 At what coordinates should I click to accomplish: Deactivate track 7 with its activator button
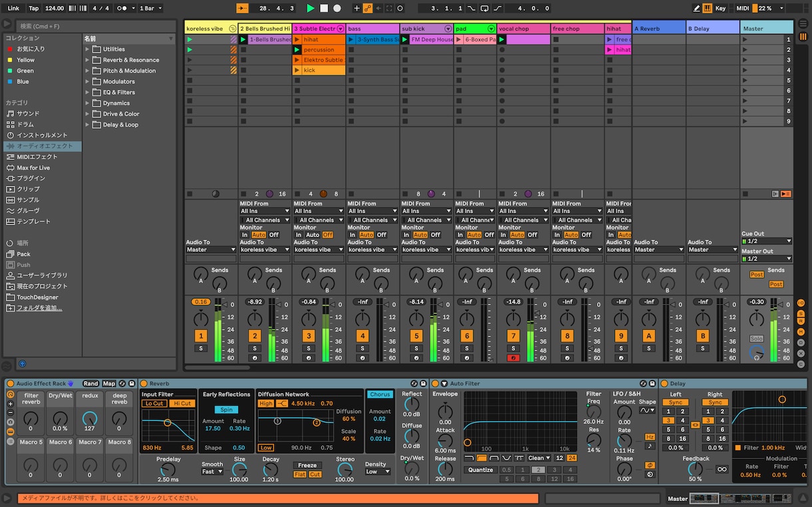(512, 336)
